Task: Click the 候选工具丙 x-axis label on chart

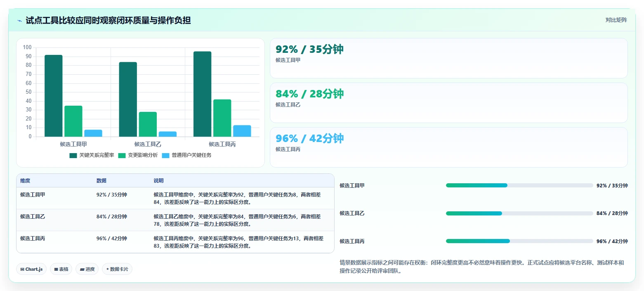Action: click(x=222, y=144)
